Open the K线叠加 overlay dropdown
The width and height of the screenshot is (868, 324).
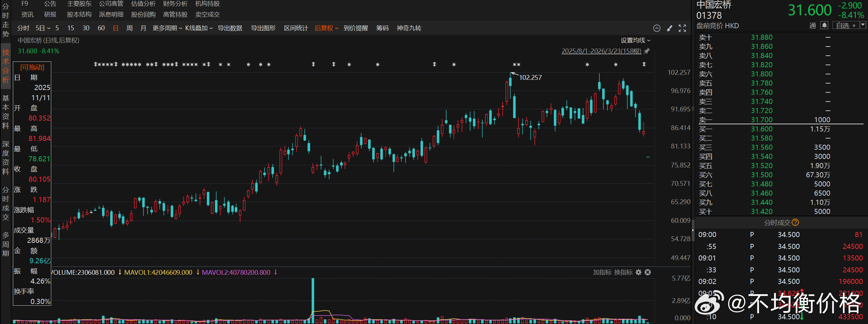click(x=199, y=28)
